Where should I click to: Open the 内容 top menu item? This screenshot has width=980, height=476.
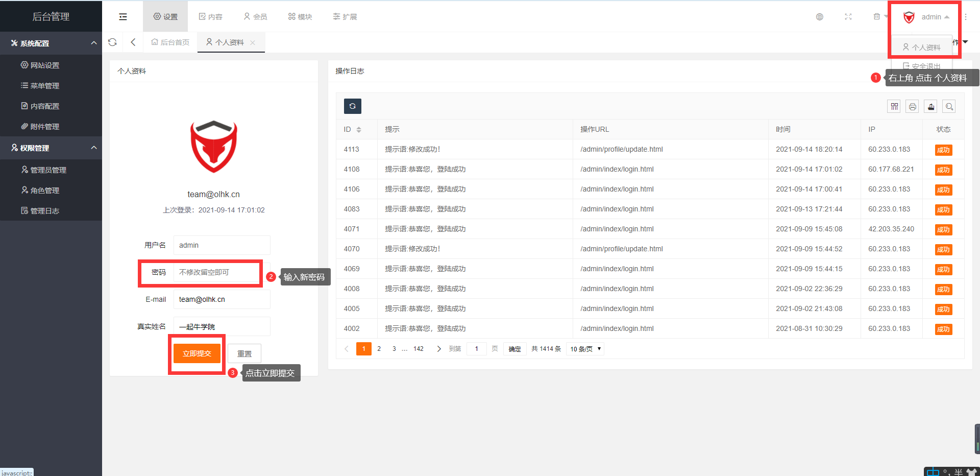click(210, 17)
